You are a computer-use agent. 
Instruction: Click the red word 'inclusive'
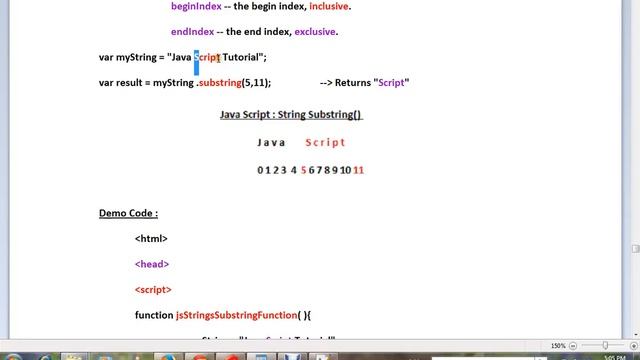pyautogui.click(x=329, y=7)
